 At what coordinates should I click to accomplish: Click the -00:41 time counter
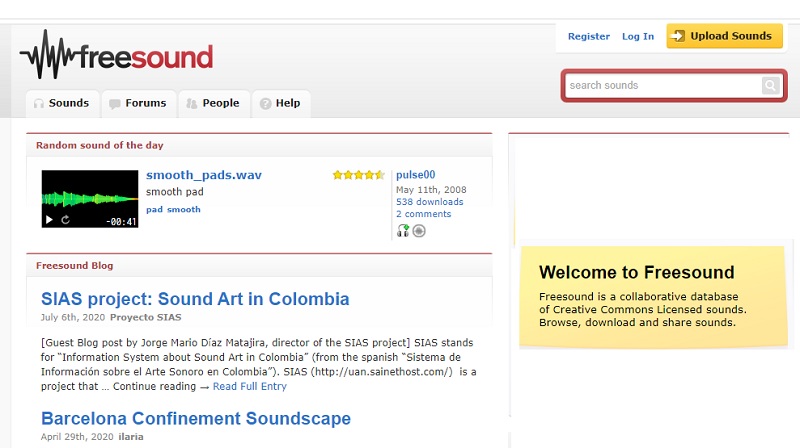121,221
